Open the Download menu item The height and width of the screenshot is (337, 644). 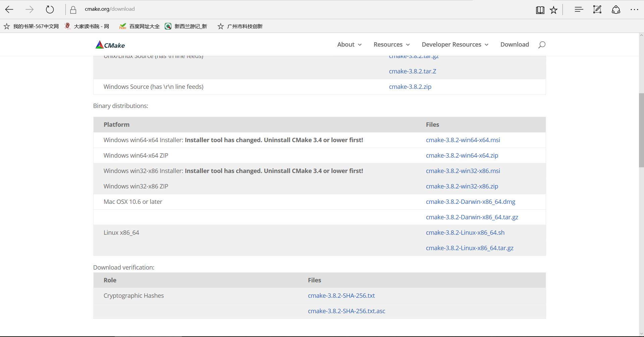click(x=515, y=45)
